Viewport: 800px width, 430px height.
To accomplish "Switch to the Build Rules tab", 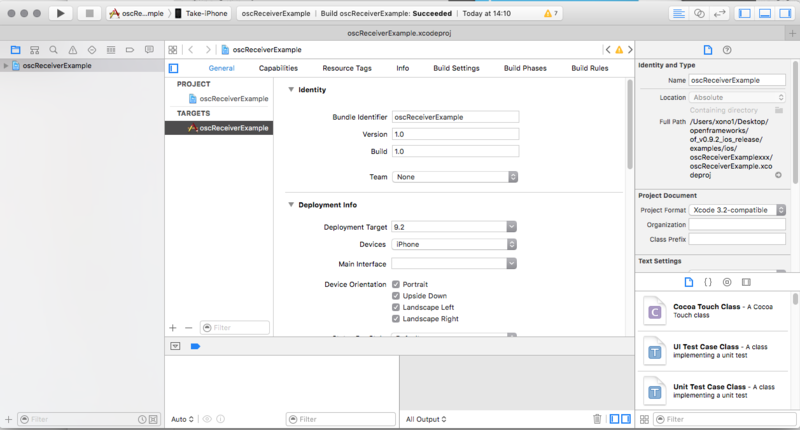I will [x=590, y=68].
